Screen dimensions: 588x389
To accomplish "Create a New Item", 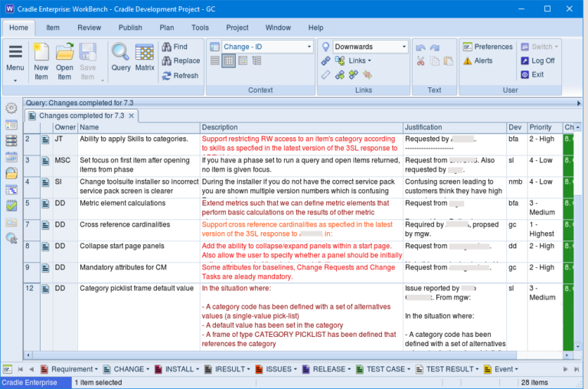I will click(41, 61).
